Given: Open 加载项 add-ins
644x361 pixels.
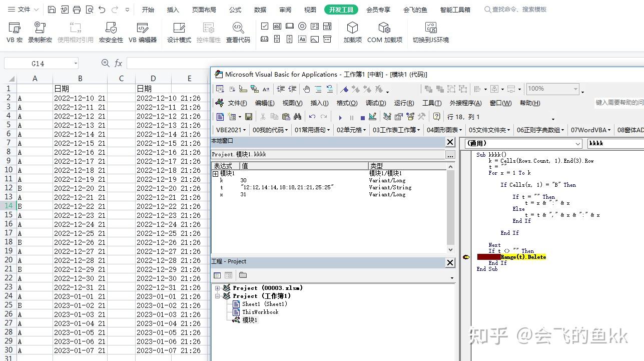Looking at the screenshot, I should pyautogui.click(x=352, y=32).
